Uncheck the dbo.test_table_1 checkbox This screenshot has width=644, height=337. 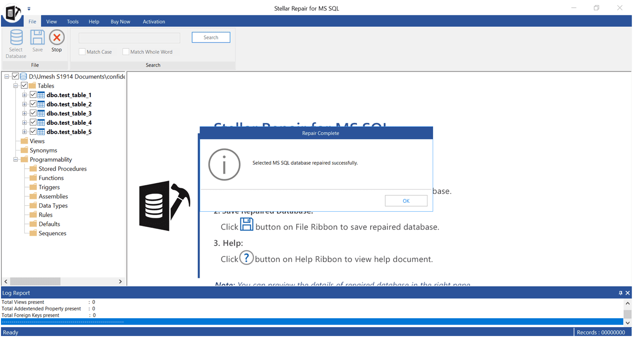(x=33, y=95)
